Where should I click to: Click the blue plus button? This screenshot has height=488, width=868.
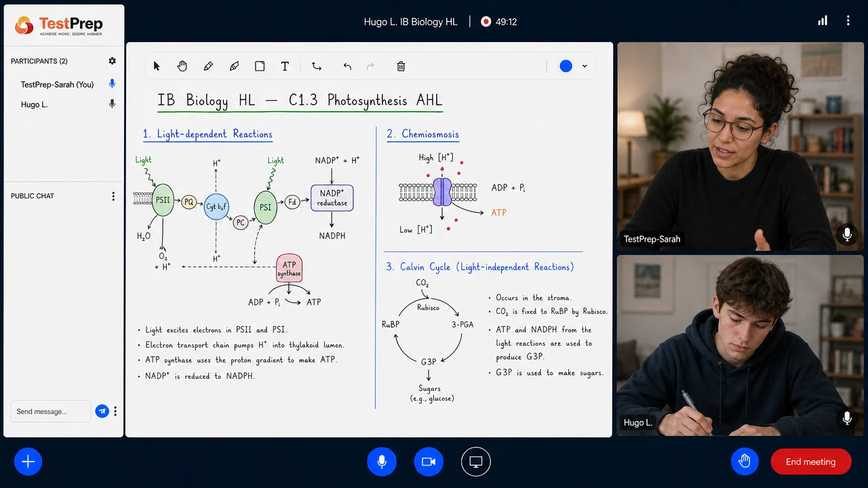point(28,462)
